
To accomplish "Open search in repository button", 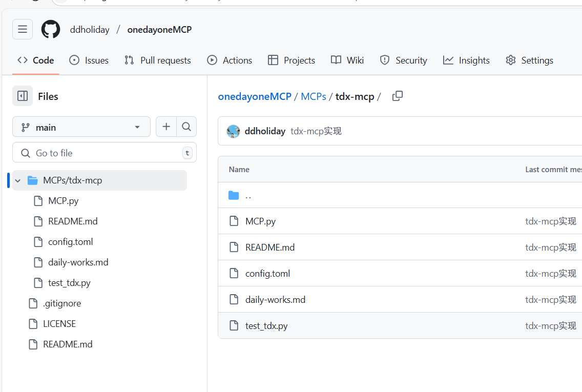I will (186, 127).
